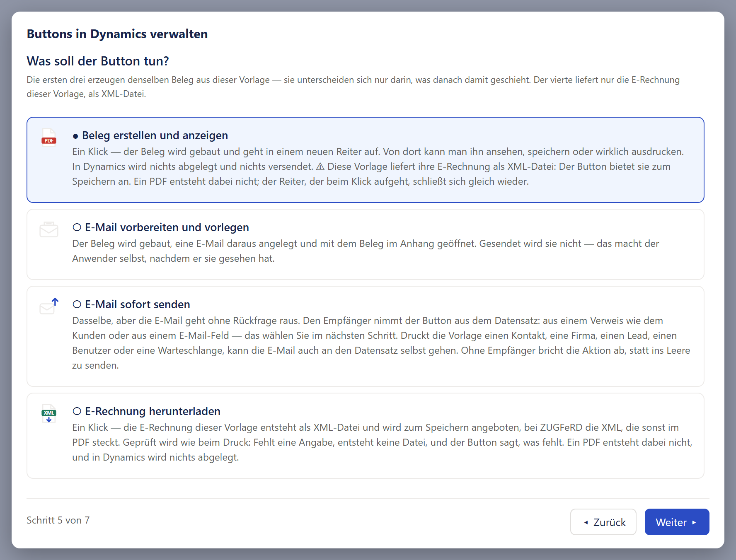The image size is (736, 560).
Task: Click the heading Was soll der Button tun?
Action: coord(98,61)
